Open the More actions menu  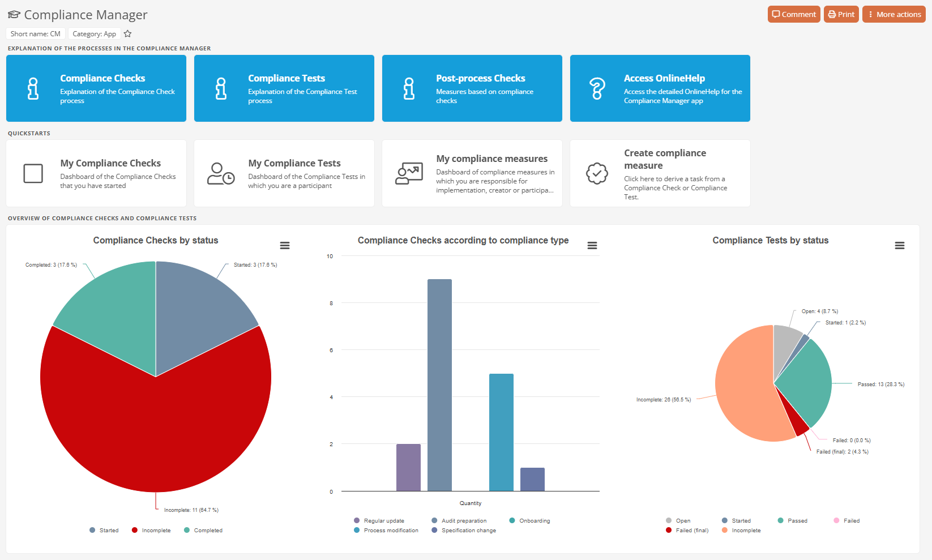tap(893, 14)
